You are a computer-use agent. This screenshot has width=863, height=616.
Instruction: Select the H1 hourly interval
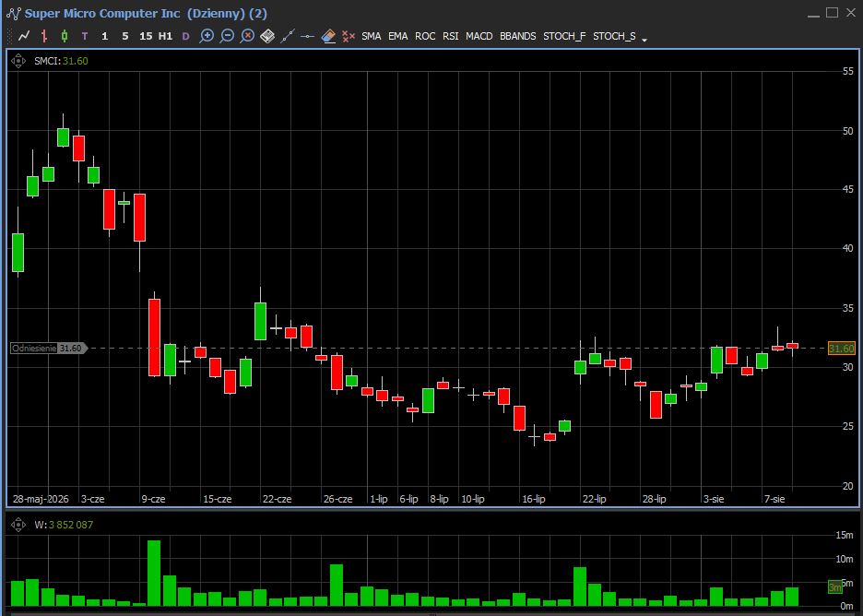click(165, 36)
